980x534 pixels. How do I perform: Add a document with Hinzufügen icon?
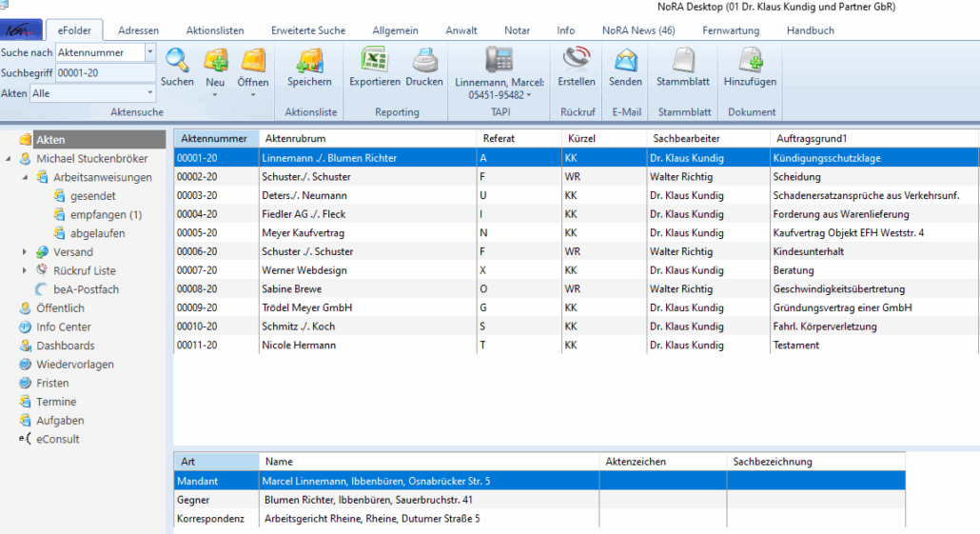pos(750,61)
